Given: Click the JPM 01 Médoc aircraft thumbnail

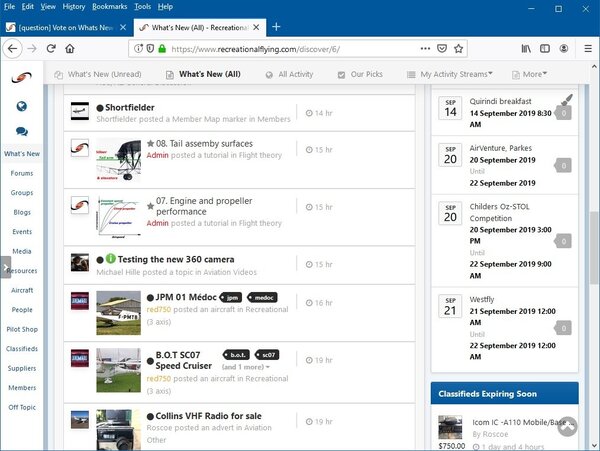Looking at the screenshot, I should 118,311.
